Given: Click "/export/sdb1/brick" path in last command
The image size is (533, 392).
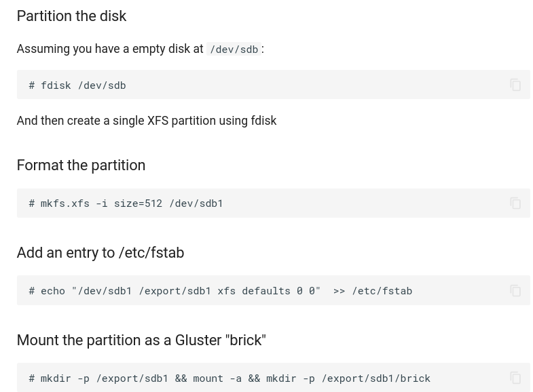Looking at the screenshot, I should 375,378.
